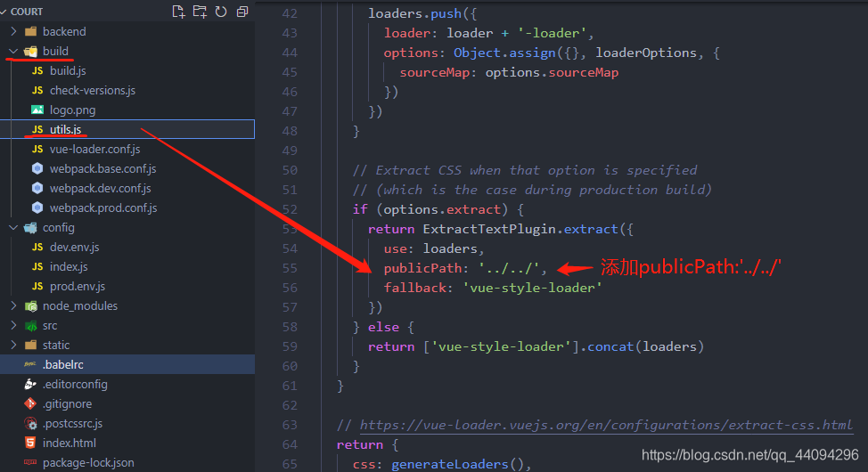Click the JS icon next to index.js
This screenshot has width=868, height=472.
37,266
